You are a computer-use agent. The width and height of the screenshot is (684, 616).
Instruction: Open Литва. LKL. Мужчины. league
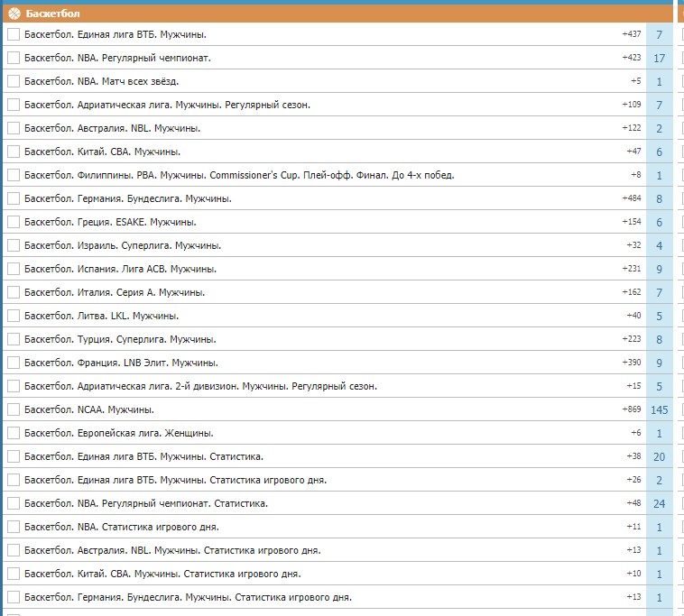[x=102, y=316]
